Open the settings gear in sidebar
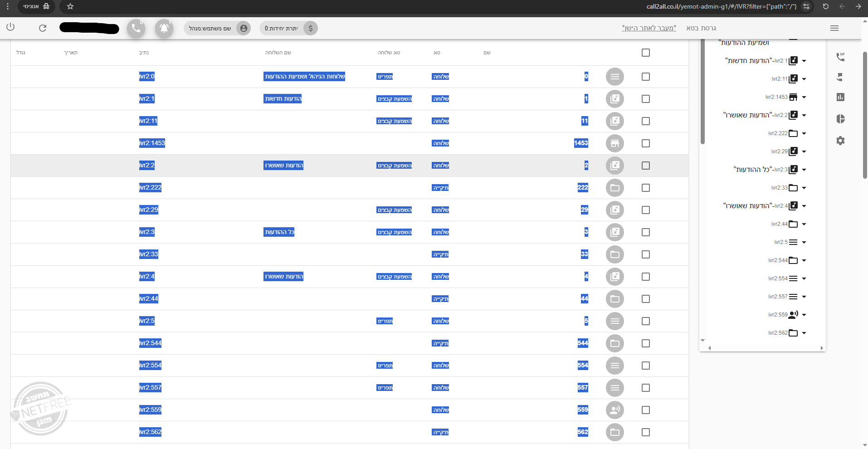 tap(840, 141)
